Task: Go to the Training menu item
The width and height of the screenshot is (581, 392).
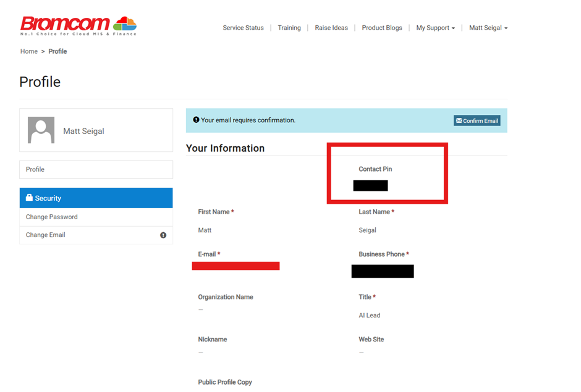Action: (289, 28)
